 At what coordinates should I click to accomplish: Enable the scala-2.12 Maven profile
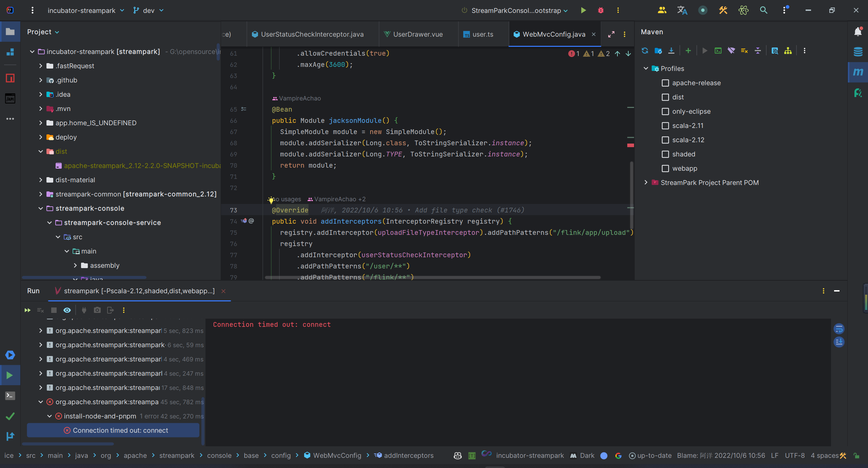coord(665,140)
